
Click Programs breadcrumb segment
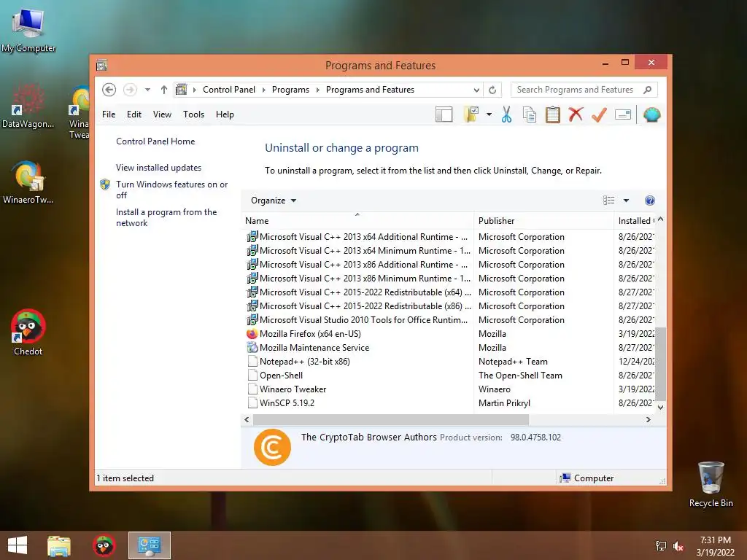[290, 90]
